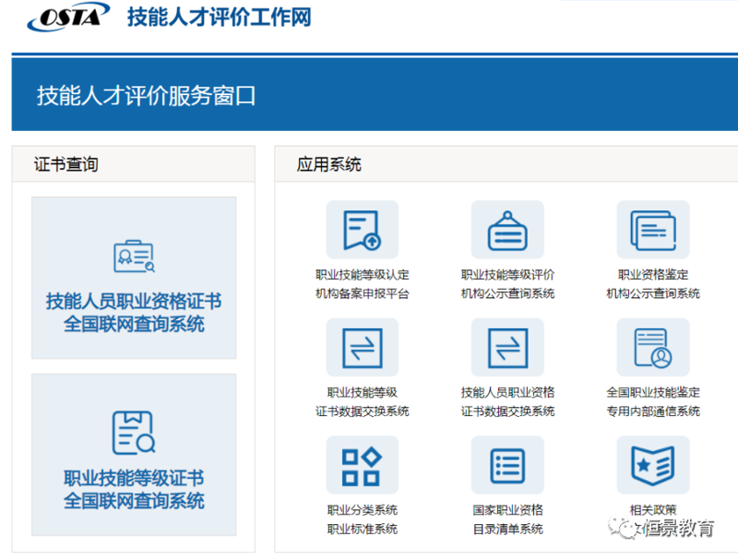Click 相关政策 star booklet icon
This screenshot has height=560, width=738.
point(653,465)
